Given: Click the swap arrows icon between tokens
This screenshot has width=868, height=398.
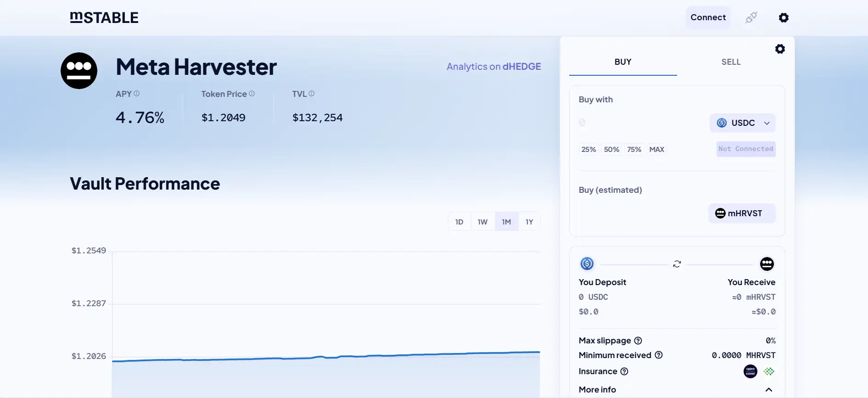Looking at the screenshot, I should pos(677,264).
